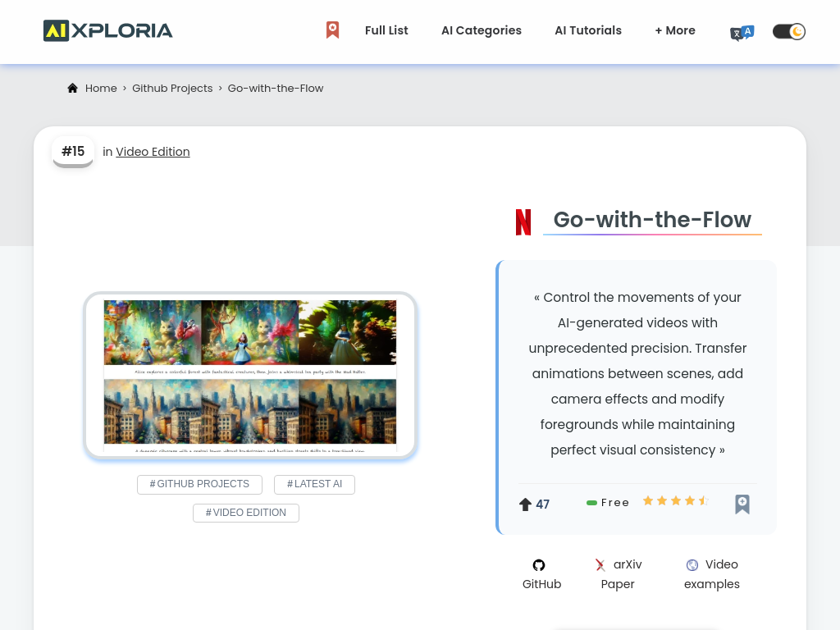Upvote using the arrow icon

click(525, 504)
